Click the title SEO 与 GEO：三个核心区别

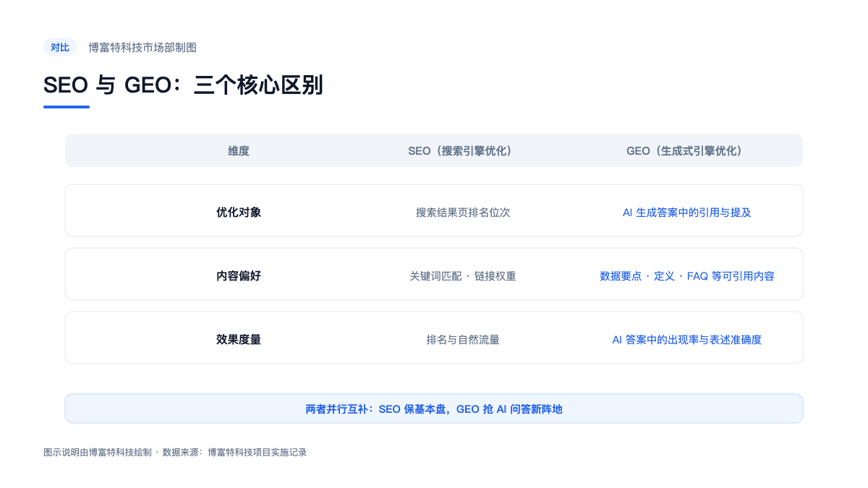[183, 85]
